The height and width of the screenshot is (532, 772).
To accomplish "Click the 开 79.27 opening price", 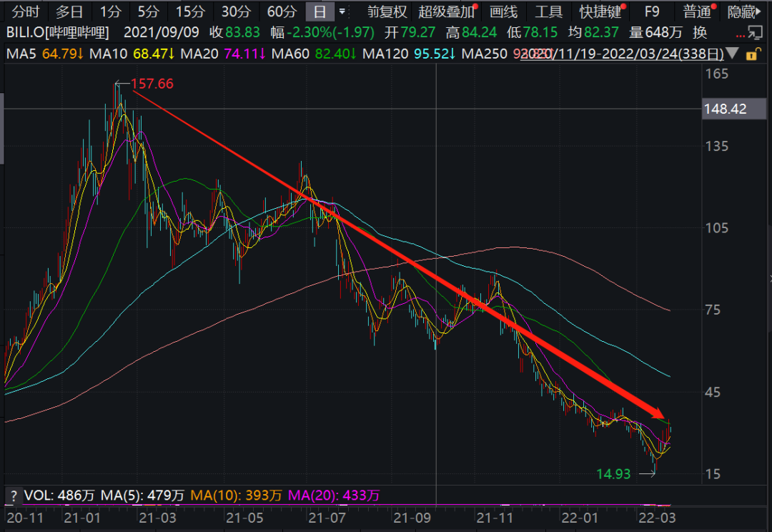I will tap(410, 32).
